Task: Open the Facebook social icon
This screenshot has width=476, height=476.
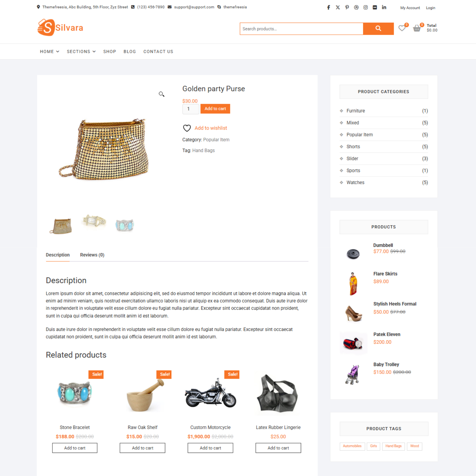Action: point(328,7)
